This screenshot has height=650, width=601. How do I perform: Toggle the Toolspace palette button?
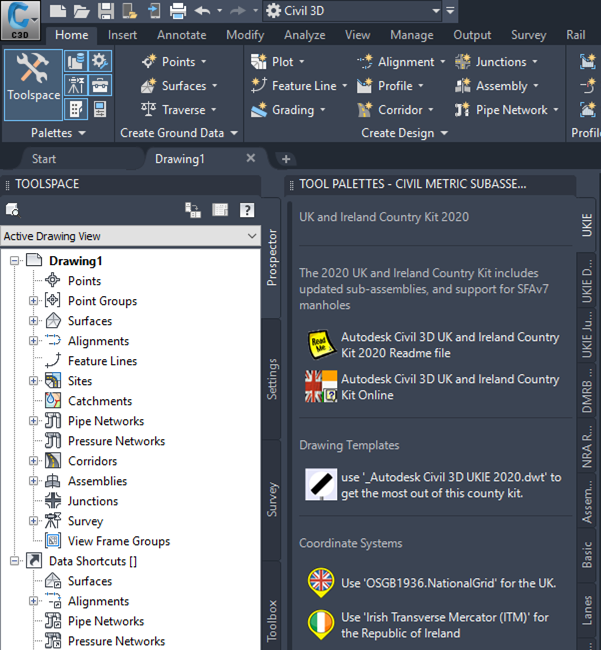click(34, 85)
